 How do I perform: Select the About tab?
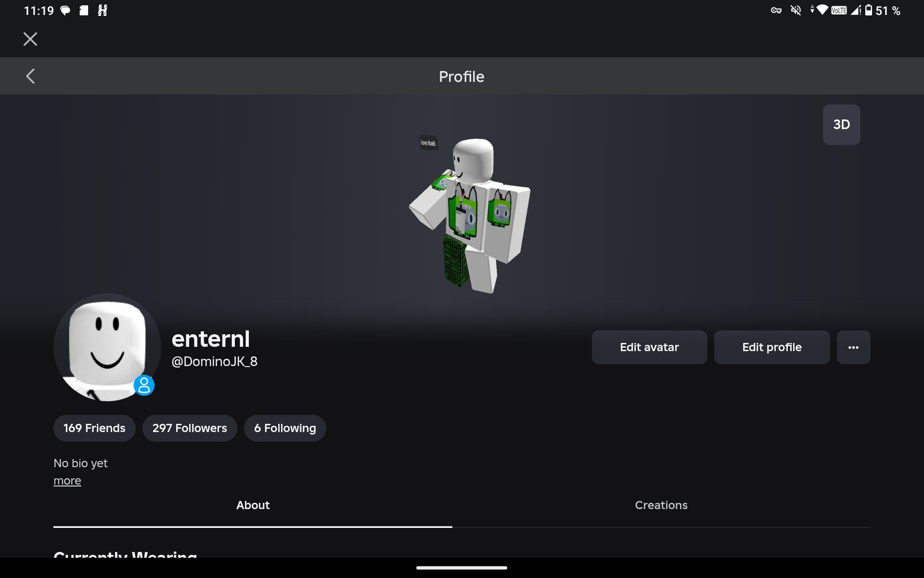point(253,505)
